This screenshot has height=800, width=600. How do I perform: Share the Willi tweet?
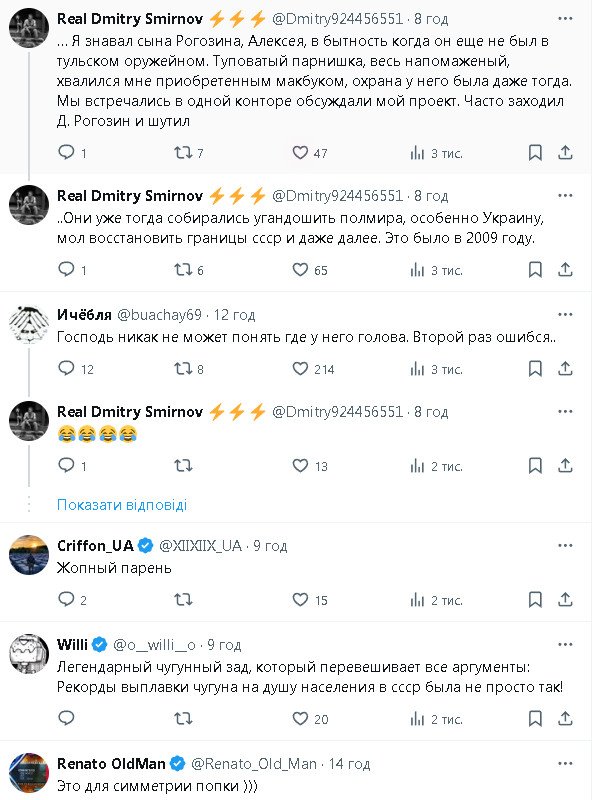(565, 719)
